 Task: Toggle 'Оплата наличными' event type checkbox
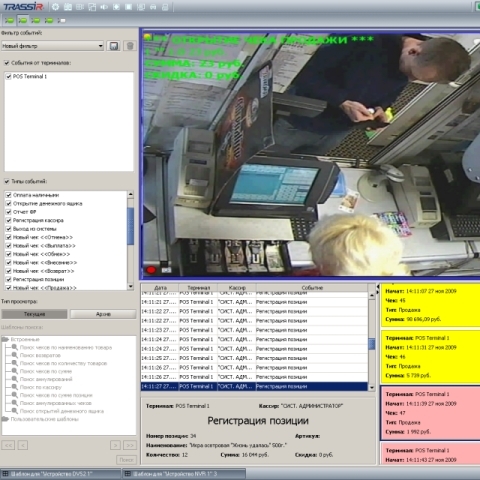pyautogui.click(x=9, y=195)
